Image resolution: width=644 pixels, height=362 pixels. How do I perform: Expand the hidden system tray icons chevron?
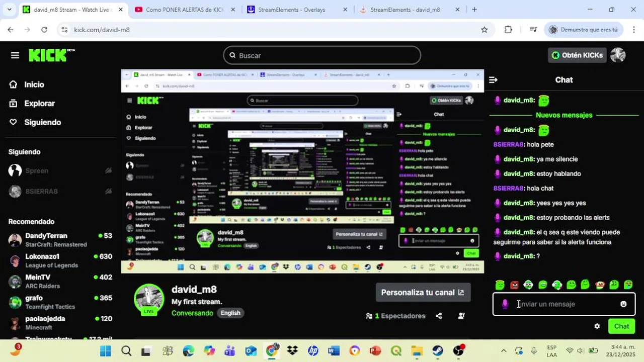pos(504,351)
